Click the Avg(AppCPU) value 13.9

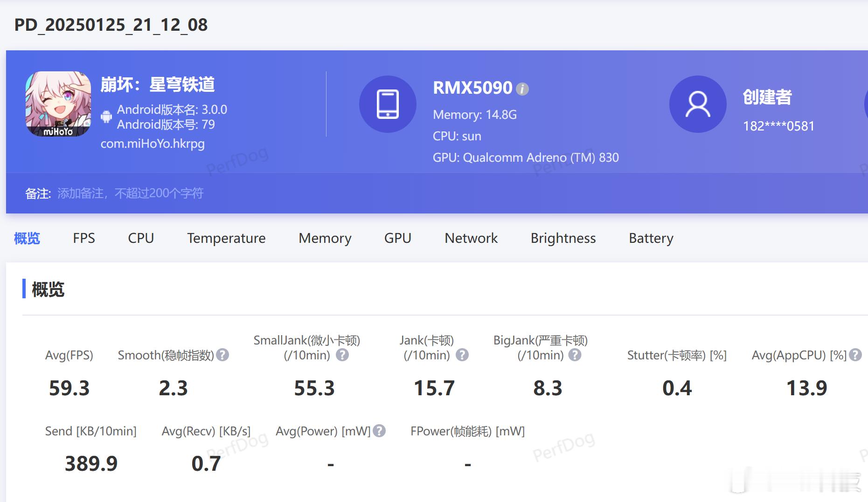pos(807,388)
